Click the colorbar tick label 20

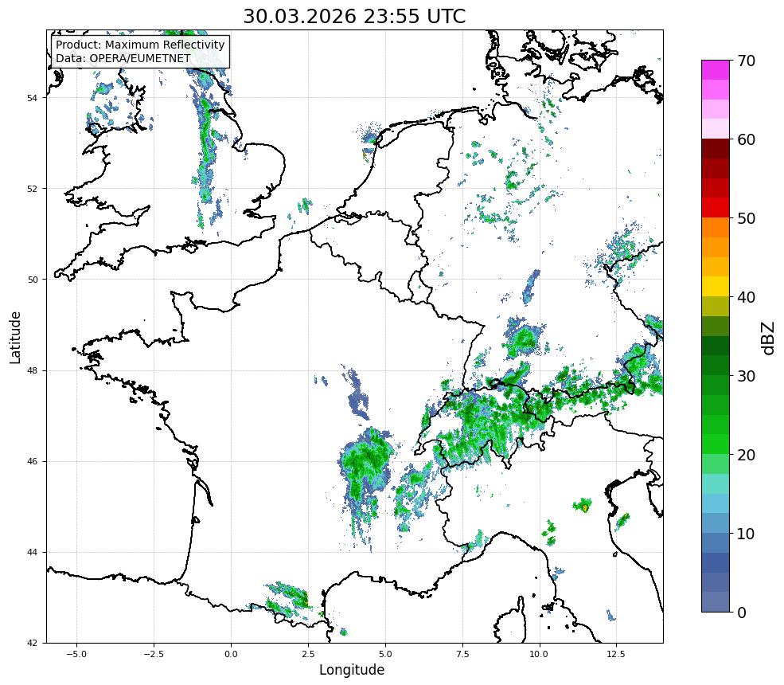(746, 455)
